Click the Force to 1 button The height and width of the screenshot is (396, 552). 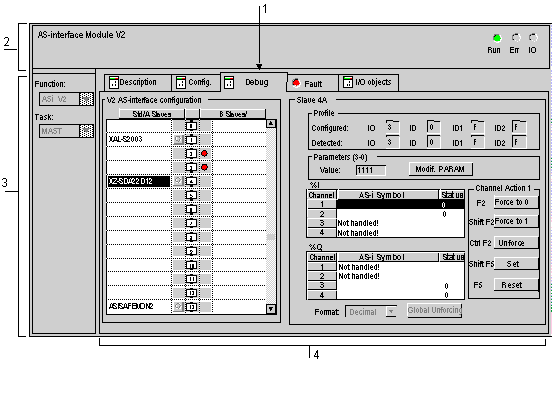516,221
